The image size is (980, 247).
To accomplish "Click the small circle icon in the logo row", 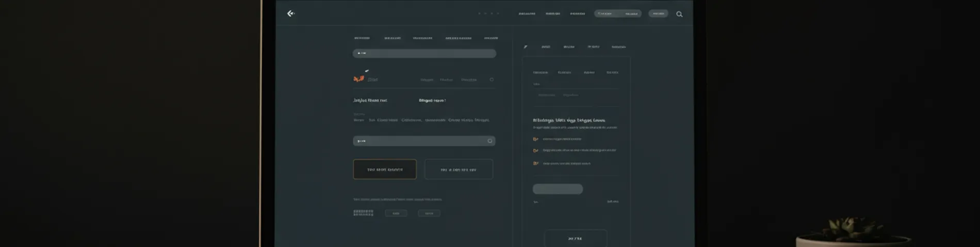I will point(492,80).
